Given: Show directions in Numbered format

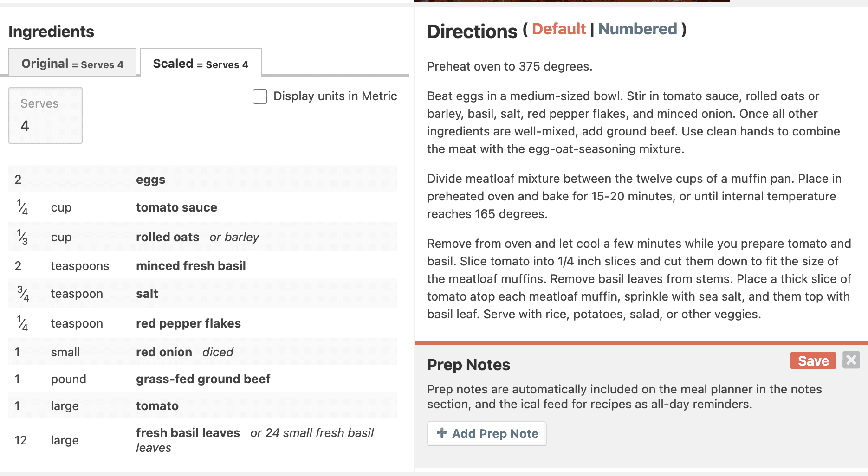Looking at the screenshot, I should (637, 29).
